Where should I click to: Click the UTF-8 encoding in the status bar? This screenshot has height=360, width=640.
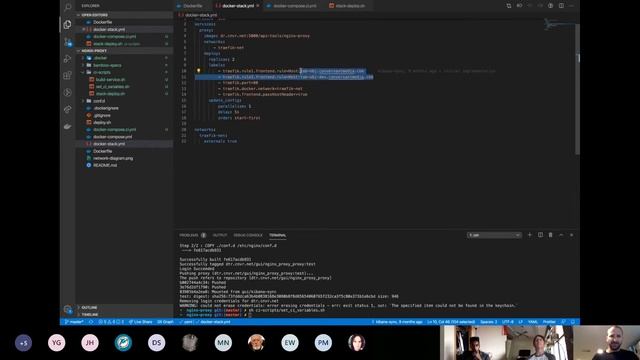[x=508, y=322]
